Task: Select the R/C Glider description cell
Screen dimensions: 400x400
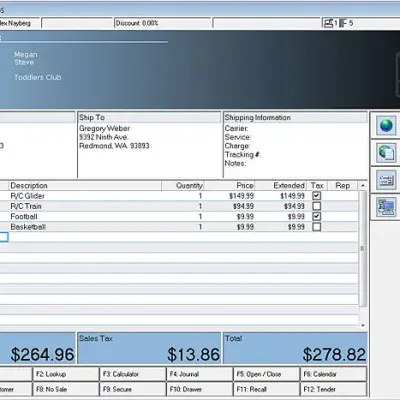Action: coord(85,196)
